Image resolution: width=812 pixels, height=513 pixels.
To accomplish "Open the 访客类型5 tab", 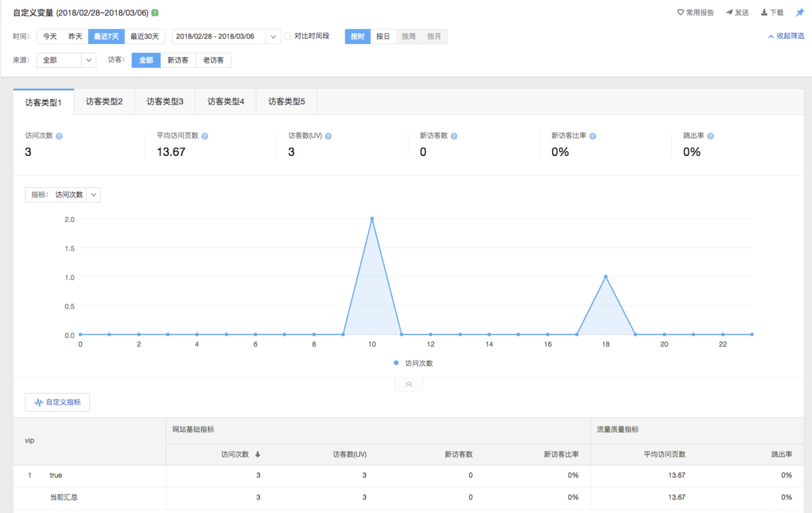I will pos(286,101).
